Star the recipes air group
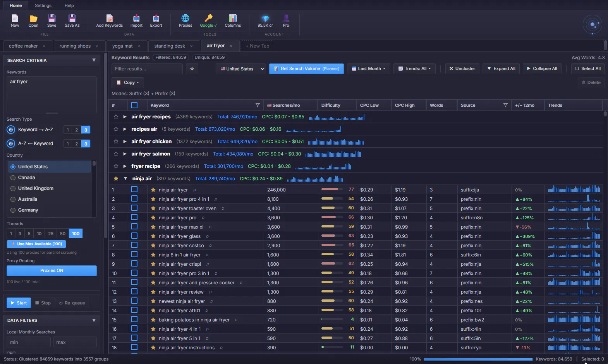The height and width of the screenshot is (364, 608). [116, 129]
